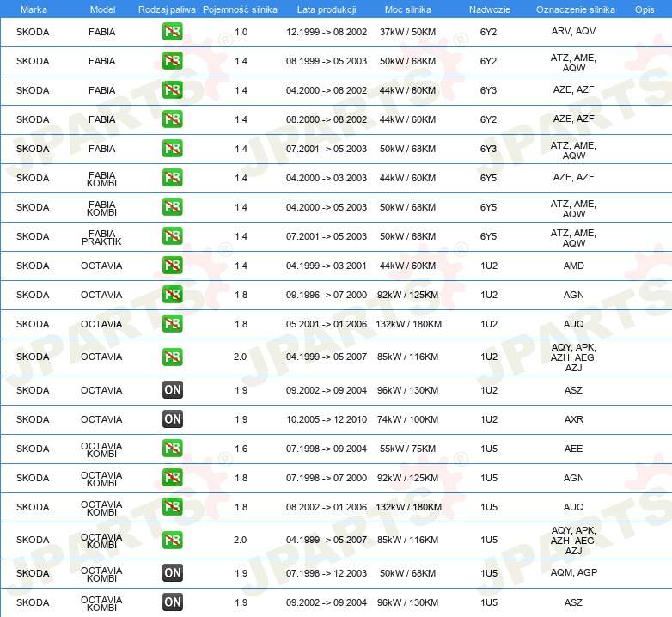672x617 pixels.
Task: Click the "FABIA PRAKTIK" model cell
Action: coord(101,237)
